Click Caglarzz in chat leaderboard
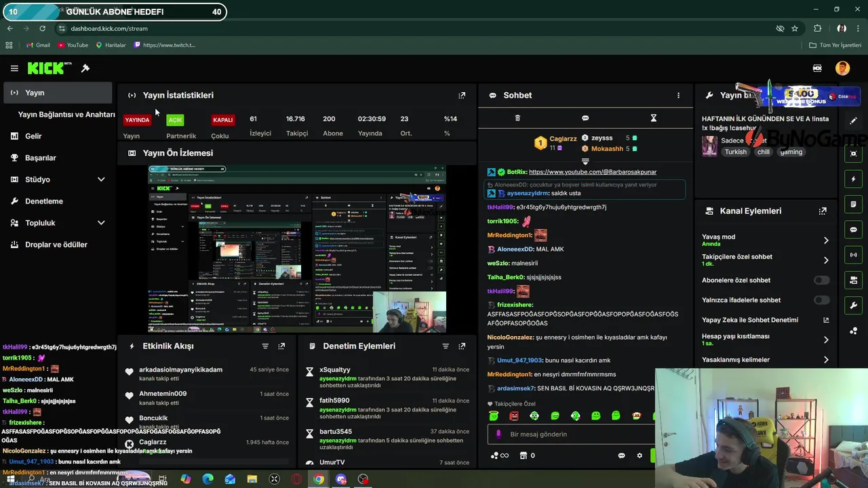Image resolution: width=868 pixels, height=488 pixels. 563,139
